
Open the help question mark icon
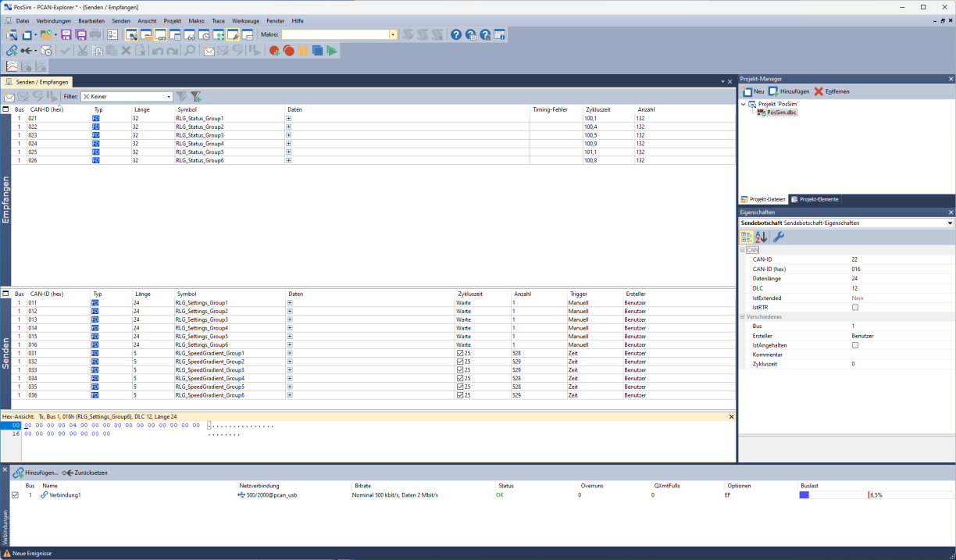(x=456, y=35)
